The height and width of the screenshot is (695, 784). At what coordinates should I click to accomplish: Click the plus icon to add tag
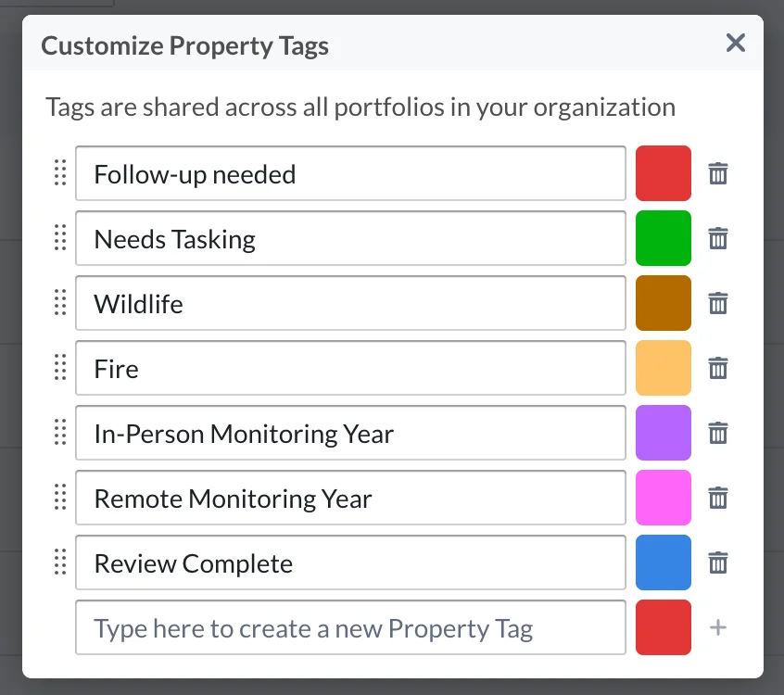[x=718, y=627]
